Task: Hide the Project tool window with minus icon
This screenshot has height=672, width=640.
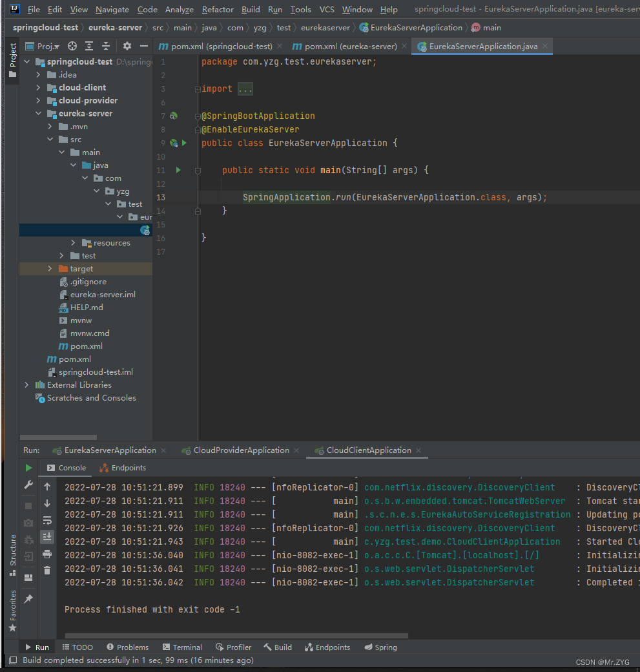Action: pos(144,46)
